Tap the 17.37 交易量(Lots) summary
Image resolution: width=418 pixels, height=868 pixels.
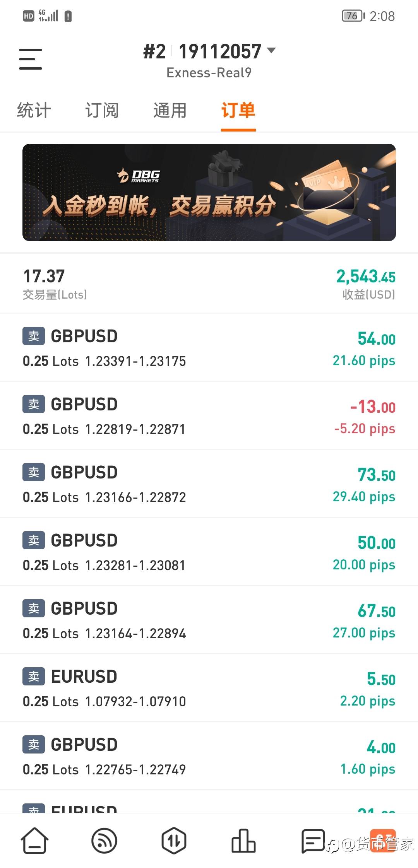[55, 283]
